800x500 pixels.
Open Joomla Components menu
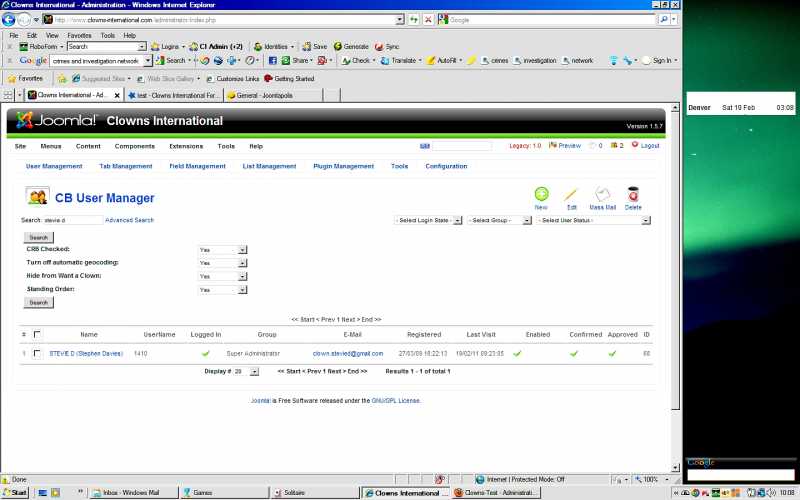coord(135,146)
